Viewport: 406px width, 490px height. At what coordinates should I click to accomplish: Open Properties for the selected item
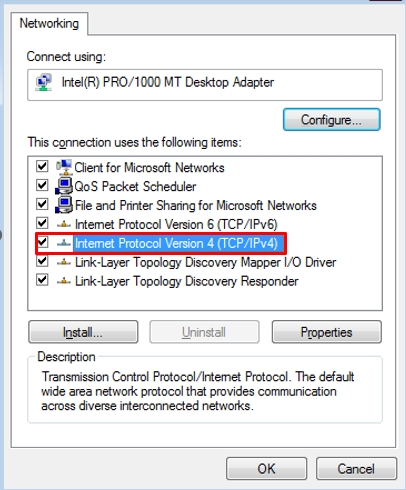coord(327,332)
